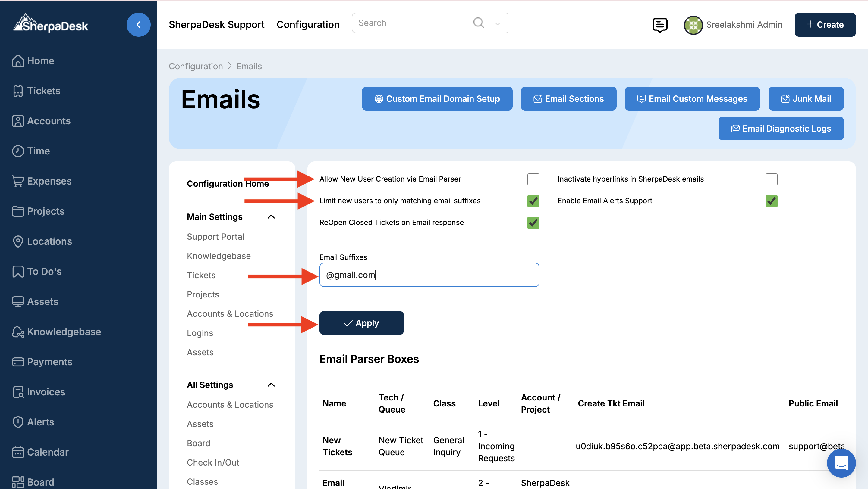Open Email Diagnostic Logs
Image resolution: width=868 pixels, height=489 pixels.
[781, 129]
